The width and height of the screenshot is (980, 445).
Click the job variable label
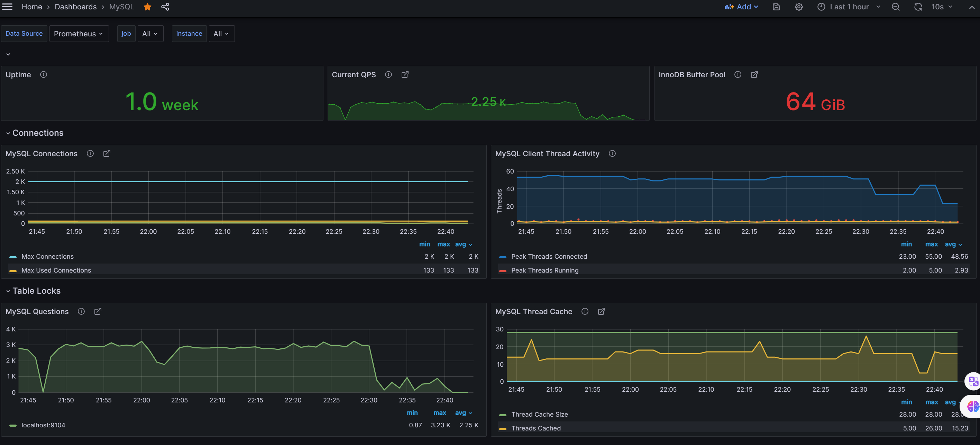tap(126, 34)
